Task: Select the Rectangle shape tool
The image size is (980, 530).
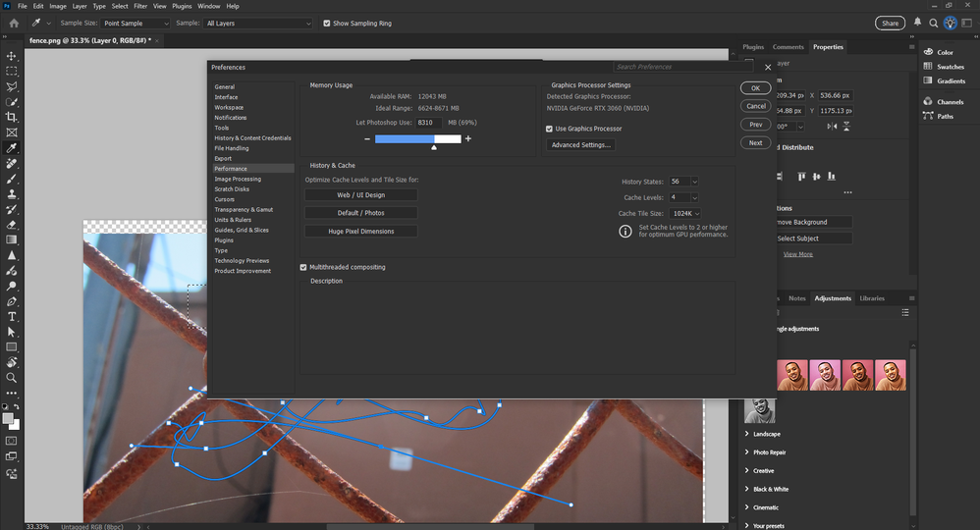Action: click(x=11, y=346)
